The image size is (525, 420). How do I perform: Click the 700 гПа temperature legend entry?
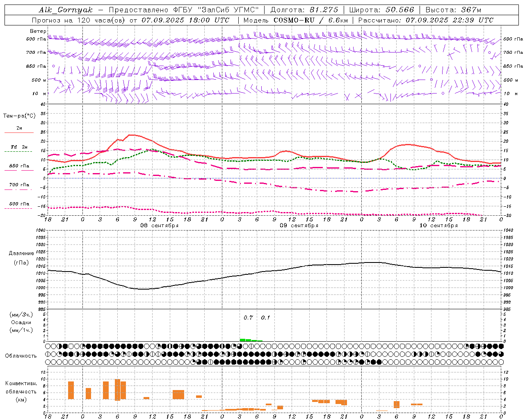click(19, 185)
